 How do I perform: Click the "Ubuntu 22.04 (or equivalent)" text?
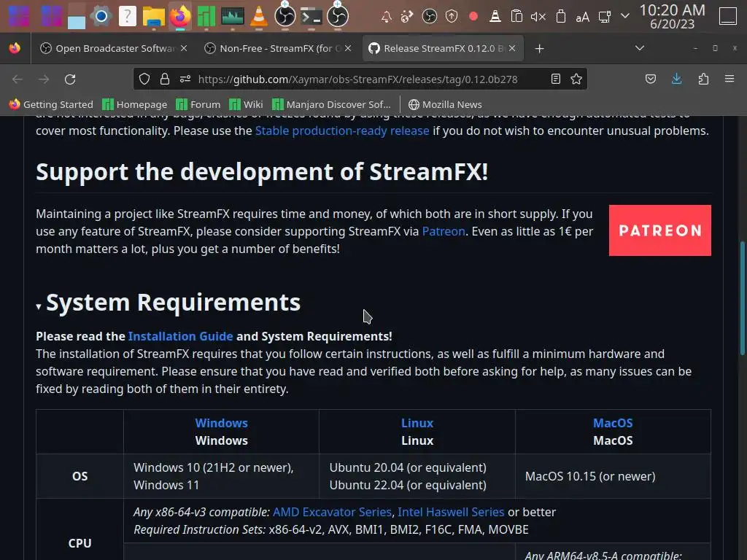(x=408, y=485)
